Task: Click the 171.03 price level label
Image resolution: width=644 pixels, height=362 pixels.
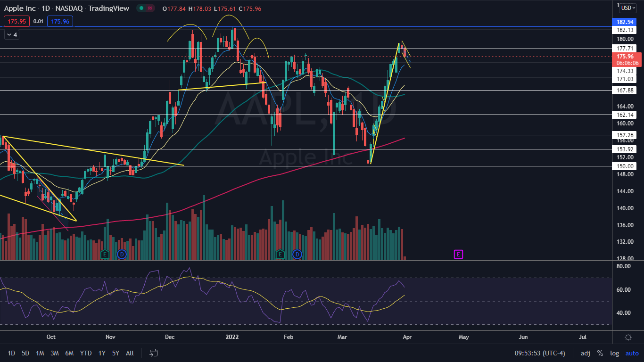Action: click(x=625, y=79)
